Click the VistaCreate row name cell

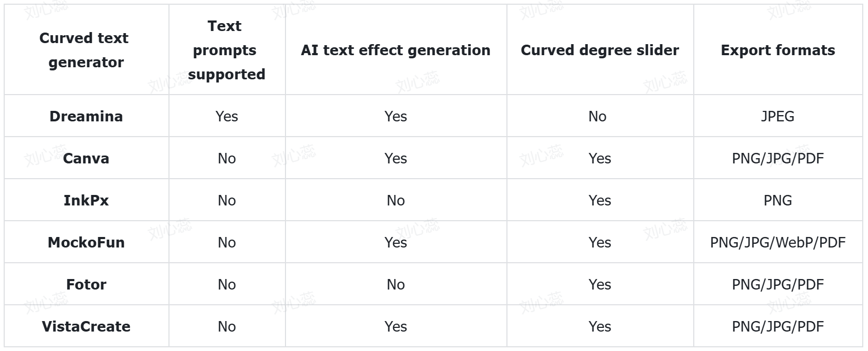[x=86, y=326]
